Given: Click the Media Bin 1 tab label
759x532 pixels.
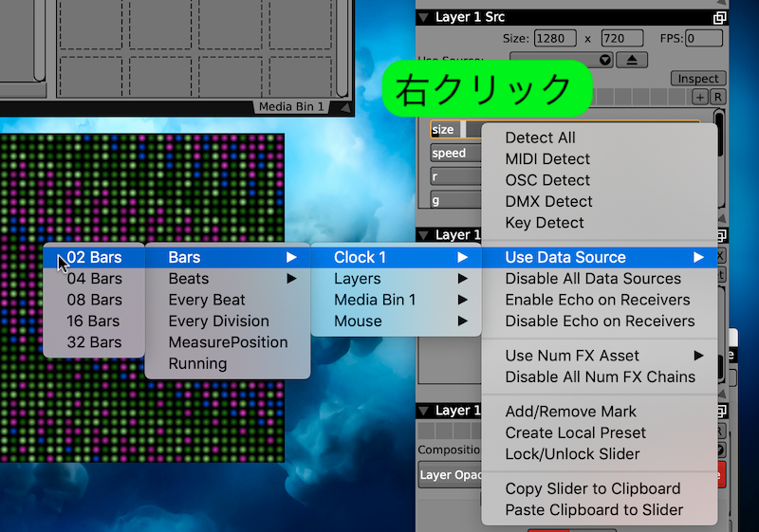Looking at the screenshot, I should point(291,107).
